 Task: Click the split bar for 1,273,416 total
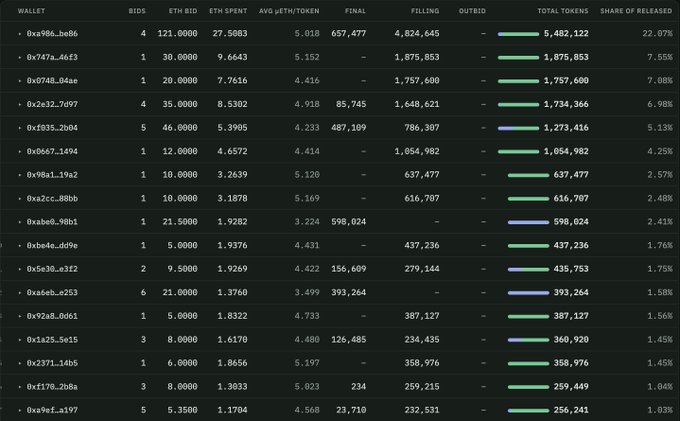click(518, 128)
